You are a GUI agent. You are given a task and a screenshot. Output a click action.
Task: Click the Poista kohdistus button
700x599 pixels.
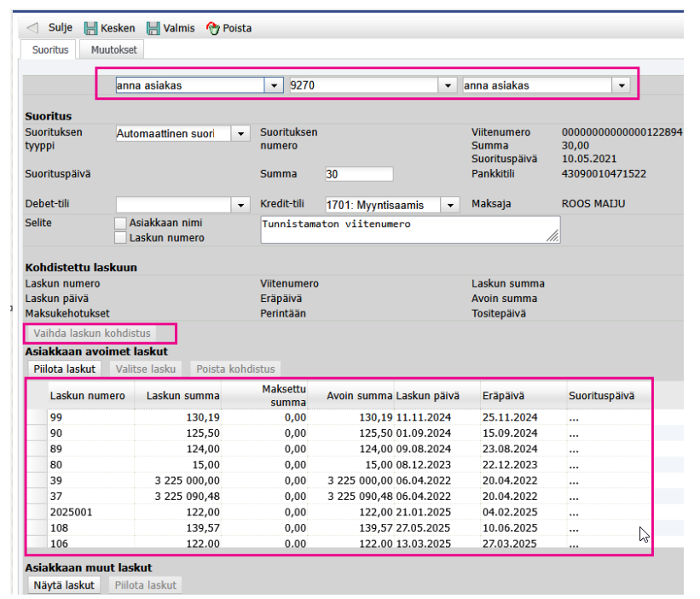(235, 369)
